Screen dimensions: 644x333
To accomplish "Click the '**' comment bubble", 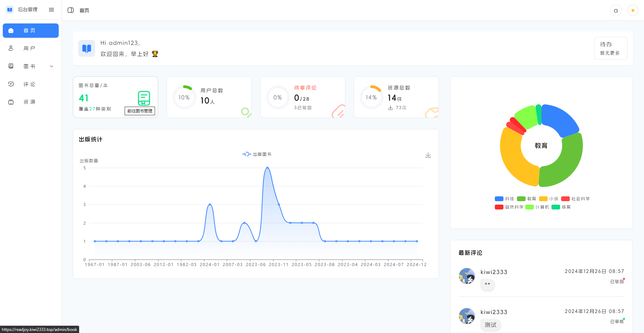I will point(488,284).
